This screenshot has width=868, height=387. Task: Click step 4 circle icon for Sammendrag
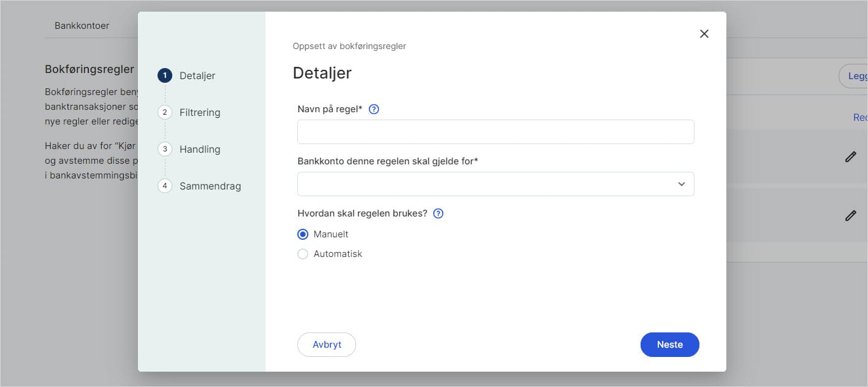click(x=165, y=186)
